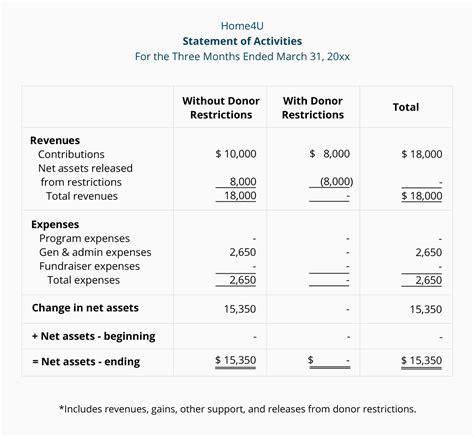Click the 15,350 change in net assets total

click(426, 309)
